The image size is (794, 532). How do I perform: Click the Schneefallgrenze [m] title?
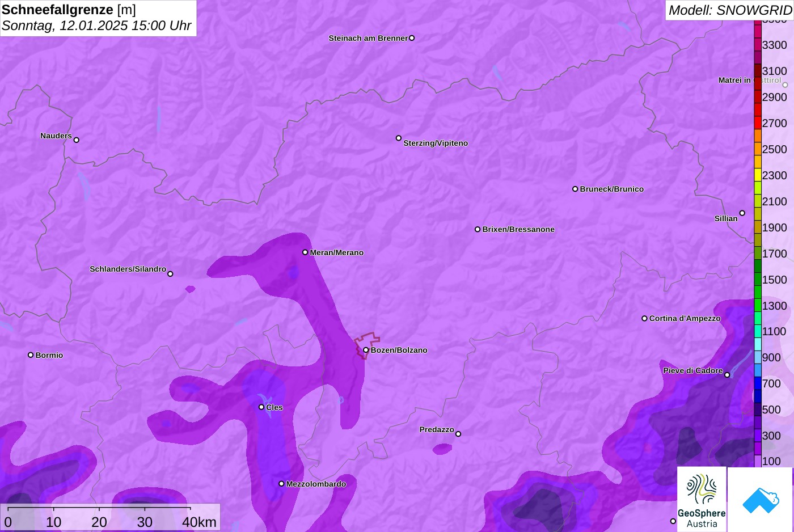[x=69, y=10]
